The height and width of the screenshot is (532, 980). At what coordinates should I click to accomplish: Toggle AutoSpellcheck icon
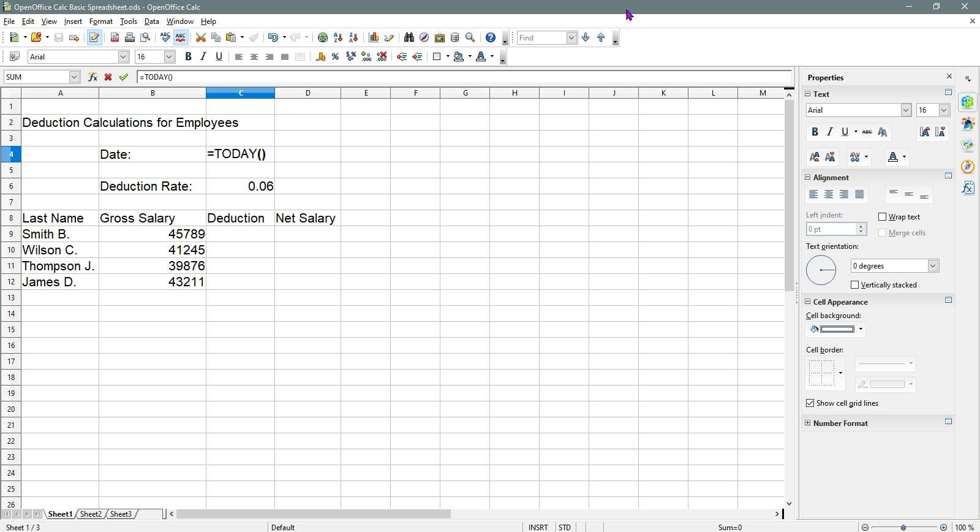[x=181, y=37]
